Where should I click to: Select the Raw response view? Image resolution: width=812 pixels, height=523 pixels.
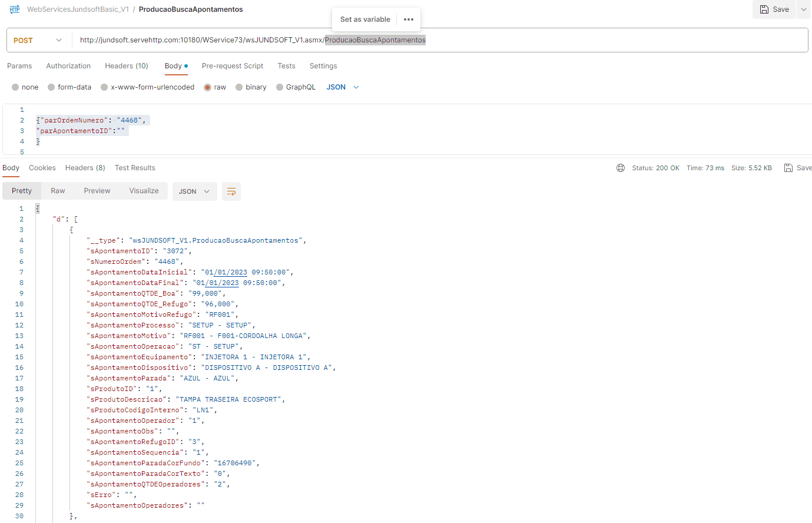tap(58, 191)
